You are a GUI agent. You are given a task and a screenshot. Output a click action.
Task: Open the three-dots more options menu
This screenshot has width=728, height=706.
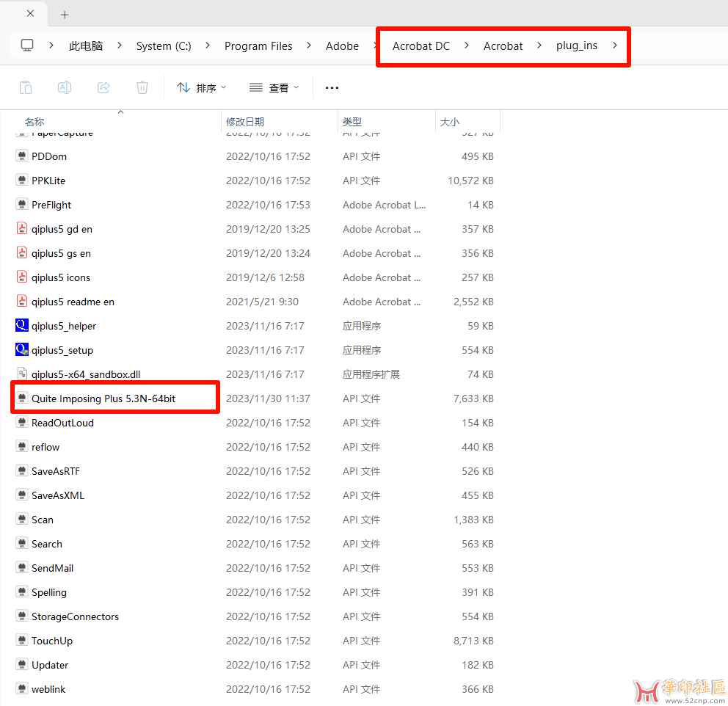[x=332, y=88]
